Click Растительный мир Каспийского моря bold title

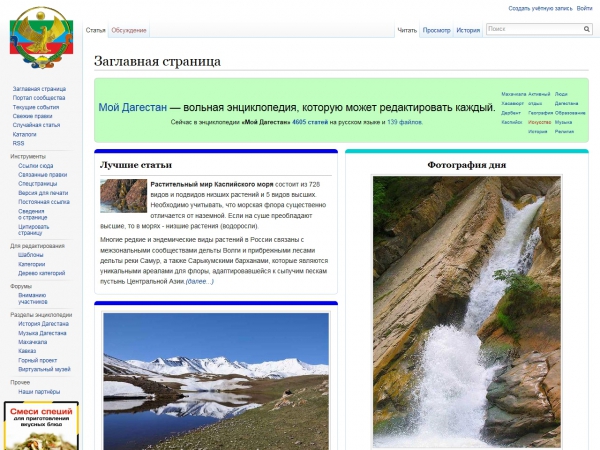coord(212,184)
